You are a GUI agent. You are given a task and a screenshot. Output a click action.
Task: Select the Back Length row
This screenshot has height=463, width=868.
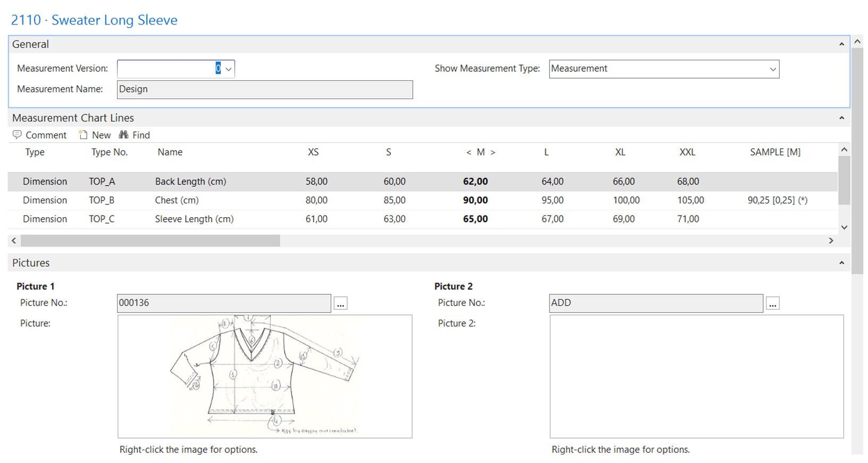[190, 181]
